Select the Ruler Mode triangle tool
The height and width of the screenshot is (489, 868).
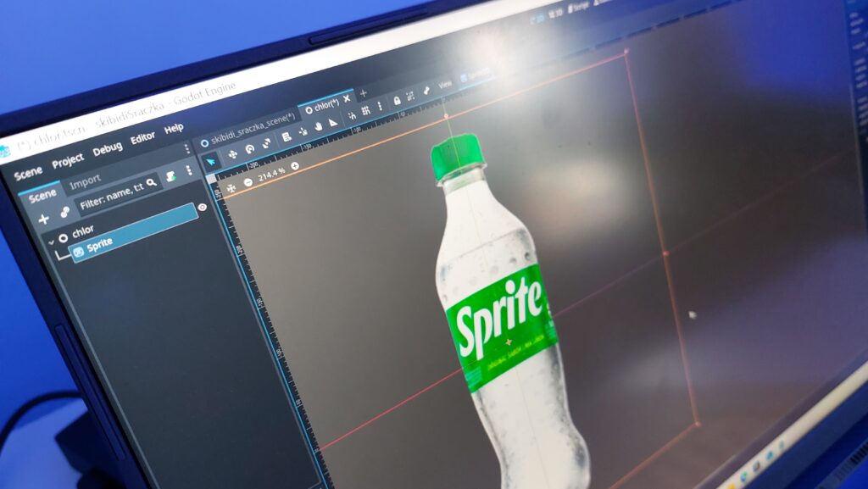333,123
